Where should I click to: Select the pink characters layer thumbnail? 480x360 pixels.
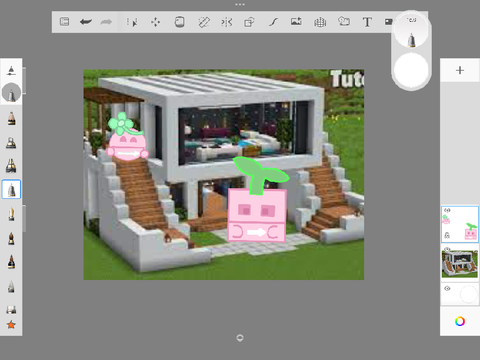[460, 224]
